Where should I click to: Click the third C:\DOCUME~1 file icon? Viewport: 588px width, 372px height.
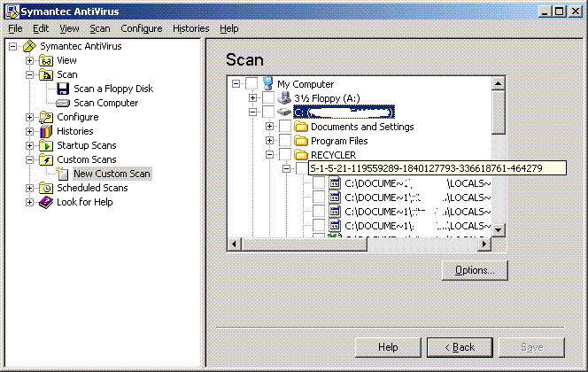click(x=335, y=212)
